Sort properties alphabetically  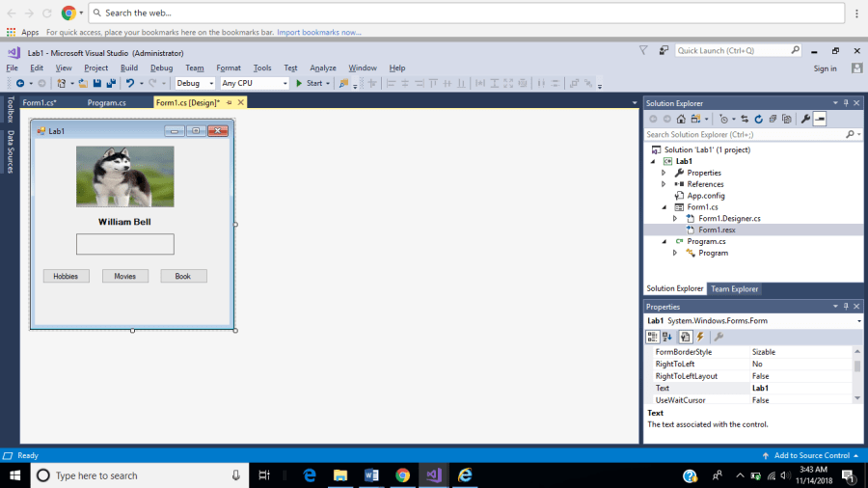point(667,337)
